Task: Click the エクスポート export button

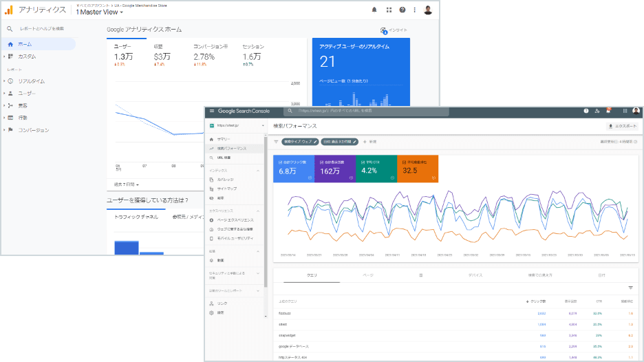Action: [x=622, y=126]
